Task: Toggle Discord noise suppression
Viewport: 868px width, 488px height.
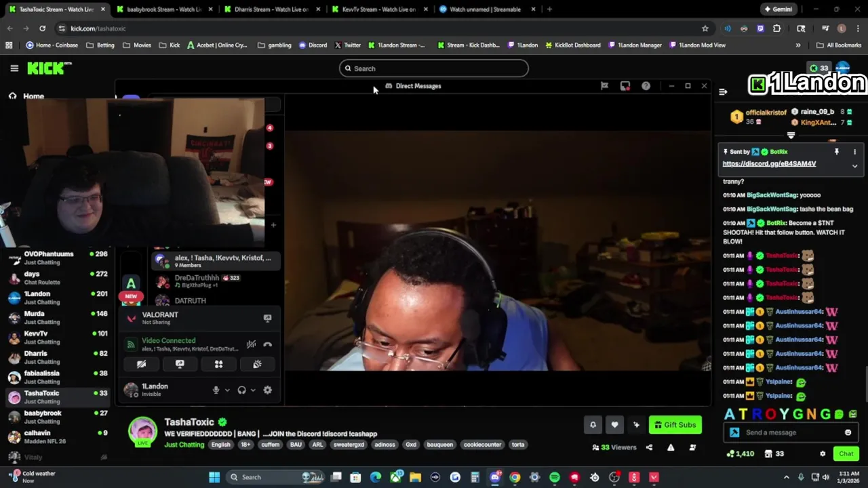Action: pyautogui.click(x=251, y=344)
